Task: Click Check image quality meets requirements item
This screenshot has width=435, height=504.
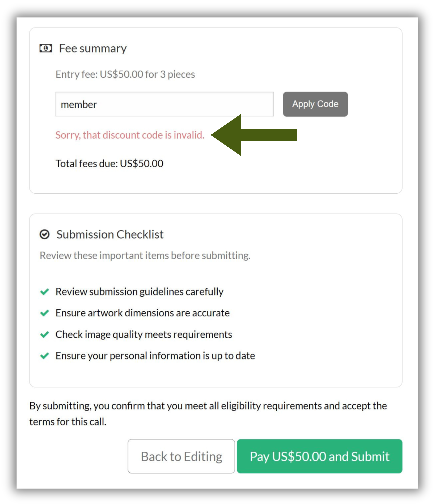Action: (x=144, y=334)
